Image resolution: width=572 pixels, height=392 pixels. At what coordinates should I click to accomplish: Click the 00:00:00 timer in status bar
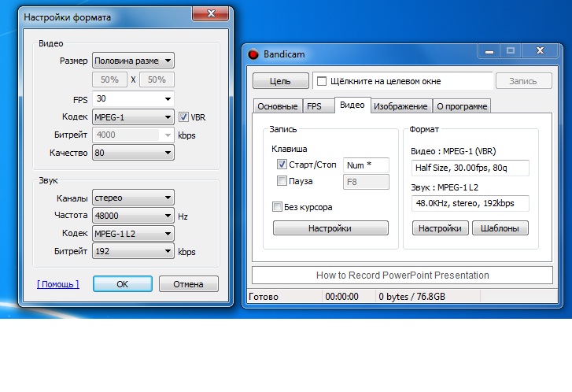pos(341,297)
